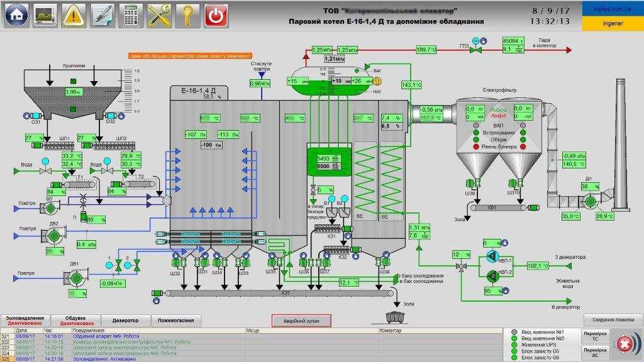This screenshot has height=362, width=644.
Task: Click the Аварійний зупин emergency stop button
Action: point(301,321)
